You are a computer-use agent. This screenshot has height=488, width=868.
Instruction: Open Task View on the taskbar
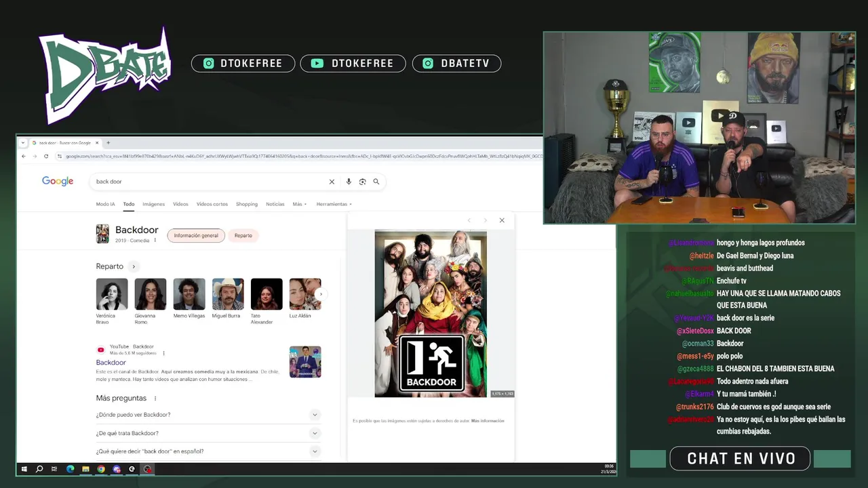(x=54, y=469)
